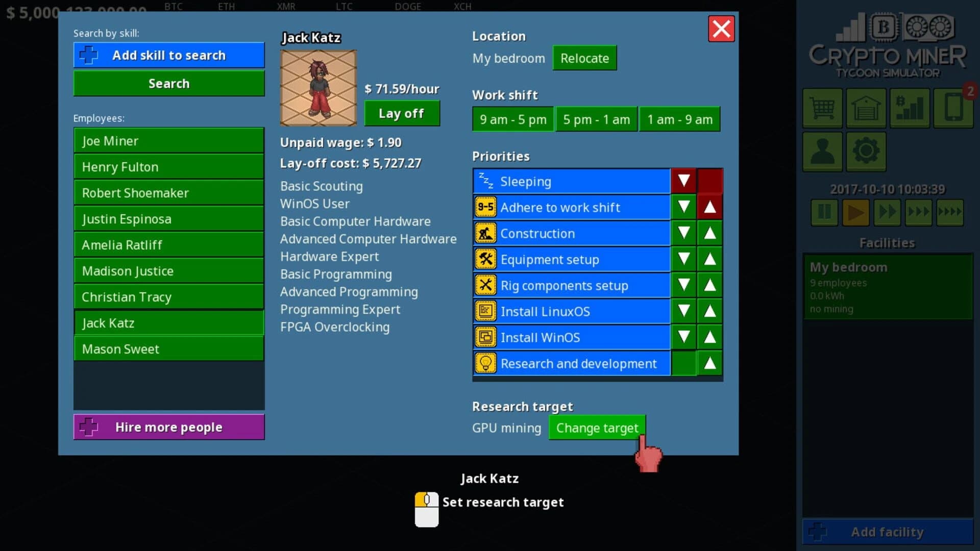Lay off Jack Katz
The width and height of the screenshot is (980, 551).
[x=402, y=113]
